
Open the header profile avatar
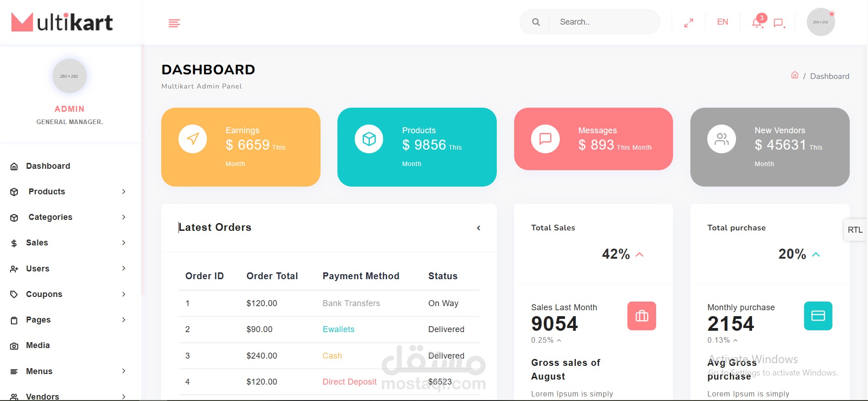821,22
